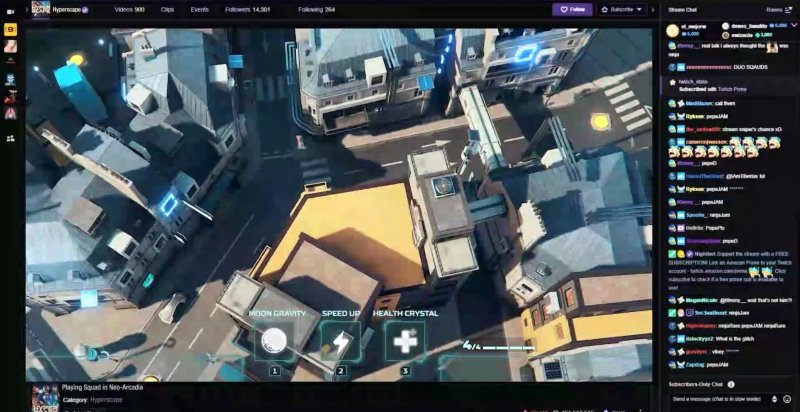View the Followers 14,301 tab
800x412 pixels.
[248, 9]
